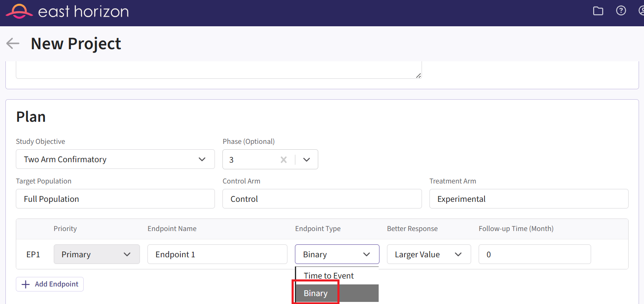644x304 pixels.
Task: Click the plus icon beside Add Endpoint
Action: (x=26, y=284)
